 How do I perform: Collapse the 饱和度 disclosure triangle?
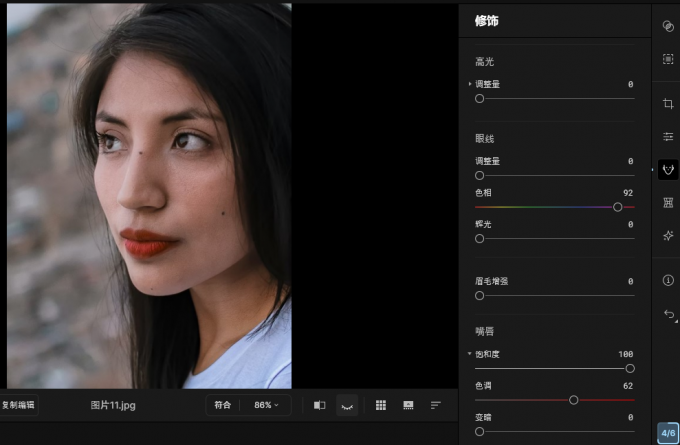(469, 354)
